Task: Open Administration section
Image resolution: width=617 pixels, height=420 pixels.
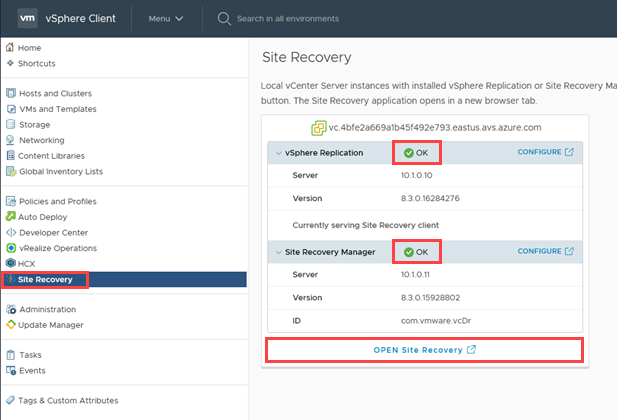Action: [x=48, y=309]
